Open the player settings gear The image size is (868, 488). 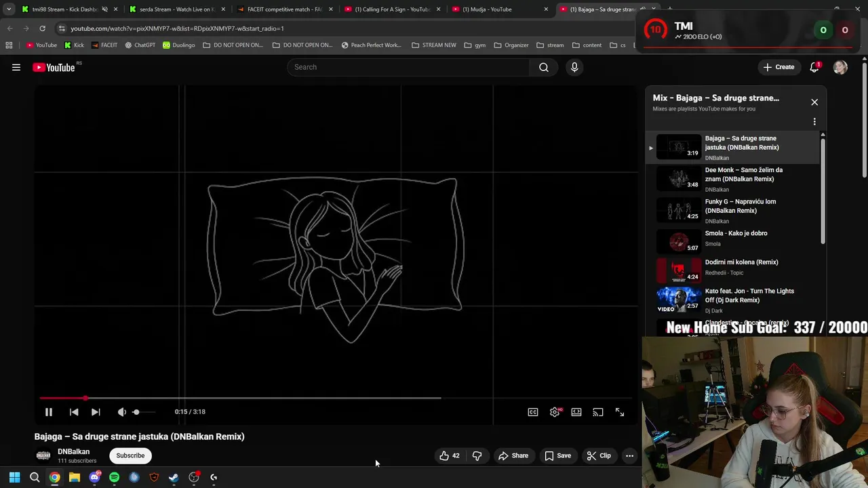(x=555, y=412)
